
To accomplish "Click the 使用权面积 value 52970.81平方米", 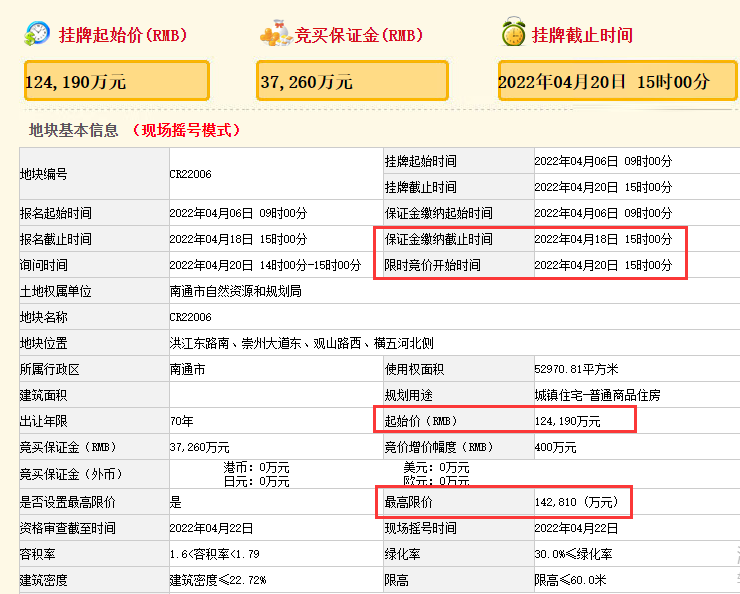I will 576,369.
